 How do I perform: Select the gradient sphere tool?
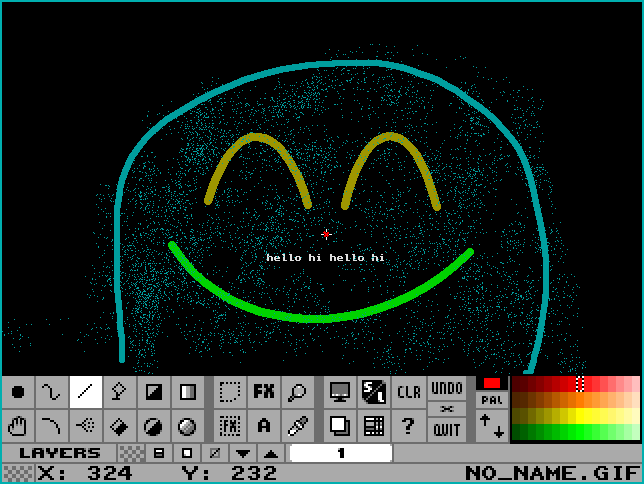[x=187, y=426]
